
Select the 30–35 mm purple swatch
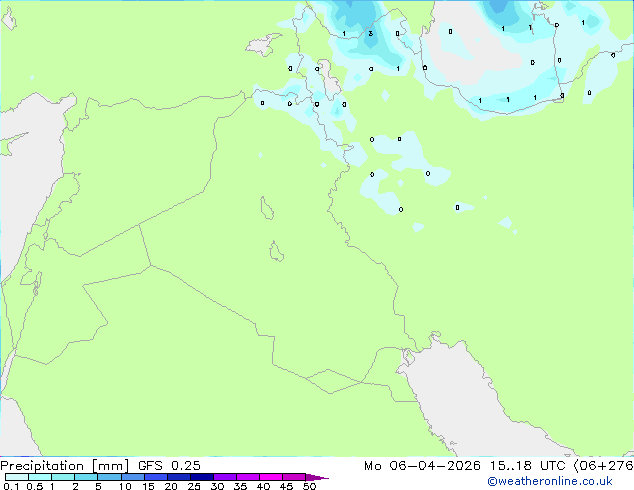point(224,477)
